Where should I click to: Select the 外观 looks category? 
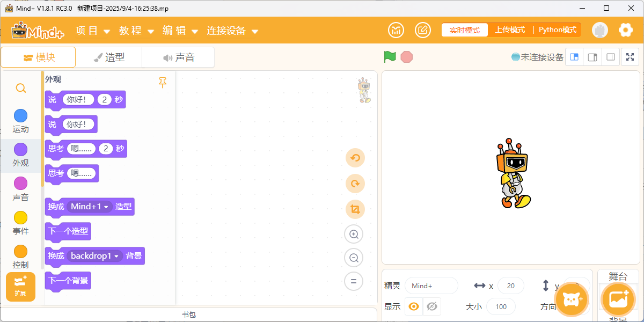pos(20,155)
